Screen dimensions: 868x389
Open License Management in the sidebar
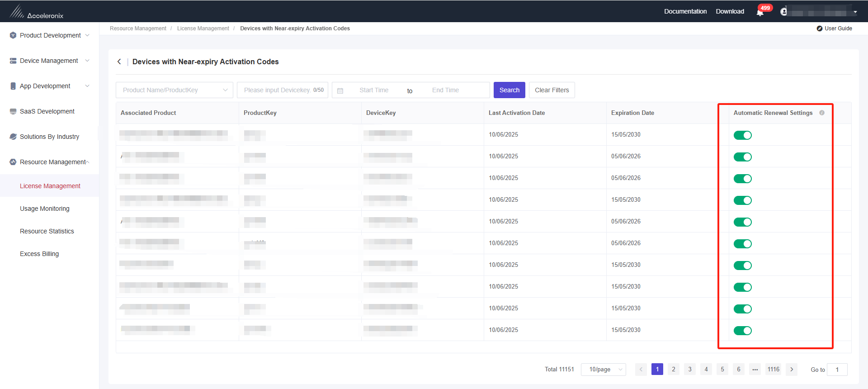click(50, 186)
